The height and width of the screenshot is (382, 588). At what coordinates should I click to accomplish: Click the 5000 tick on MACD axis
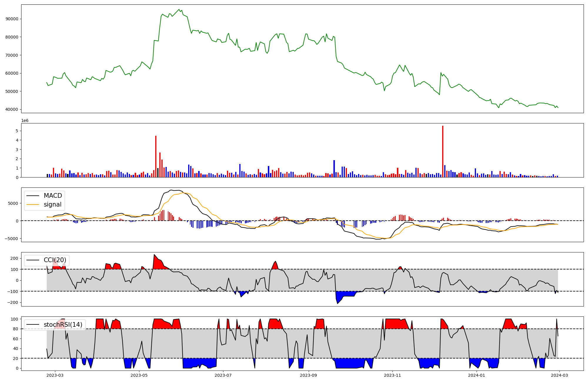(x=14, y=203)
